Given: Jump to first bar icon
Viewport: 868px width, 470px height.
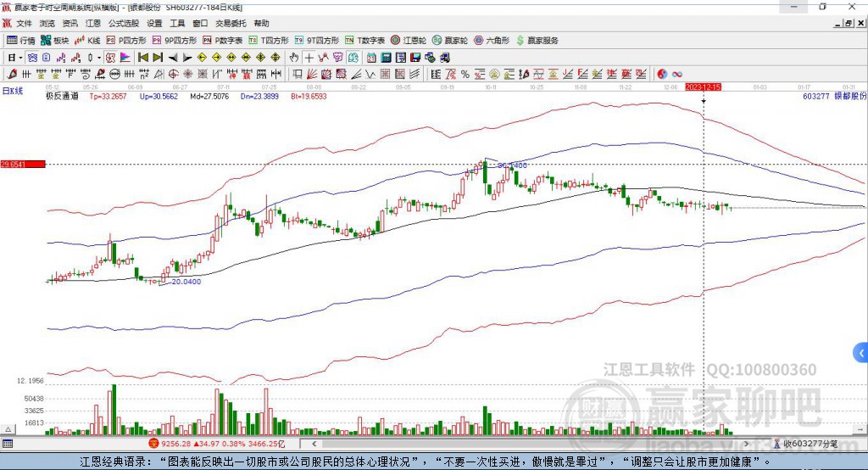Looking at the screenshot, I should (x=142, y=58).
